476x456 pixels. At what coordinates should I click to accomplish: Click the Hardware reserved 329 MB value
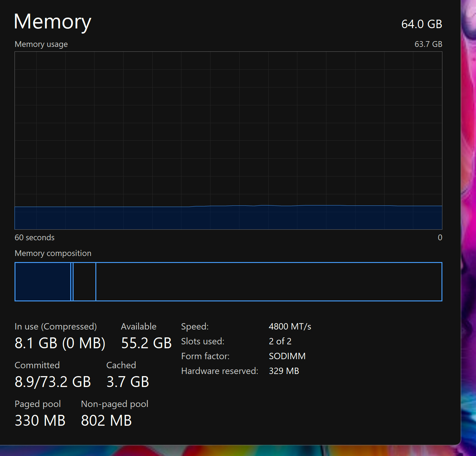(284, 371)
